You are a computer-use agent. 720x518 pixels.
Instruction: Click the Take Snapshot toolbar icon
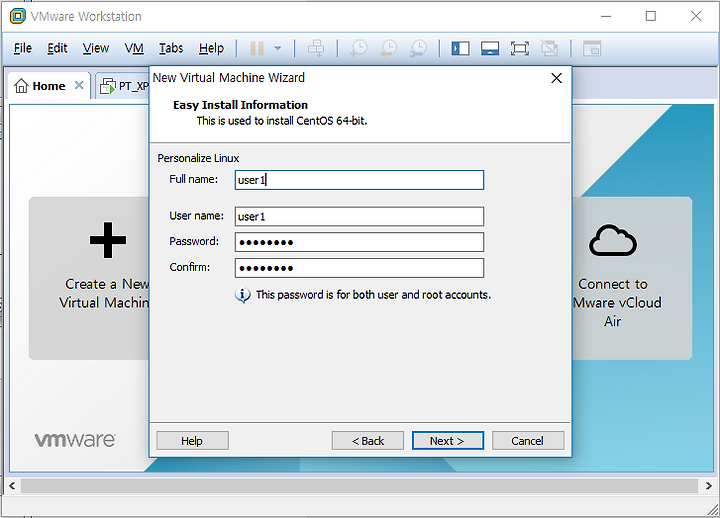coord(359,48)
